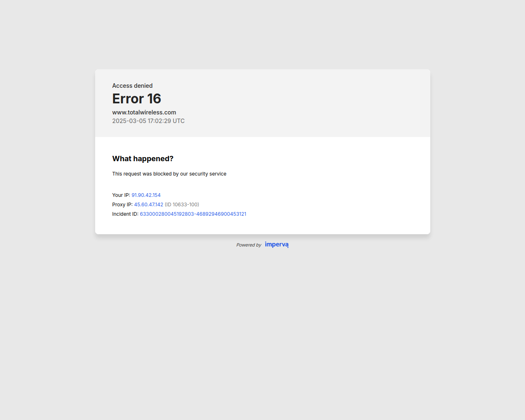The height and width of the screenshot is (420, 525).
Task: Click the timestamp 2025-03-05 17:02:29 UTC
Action: (148, 121)
